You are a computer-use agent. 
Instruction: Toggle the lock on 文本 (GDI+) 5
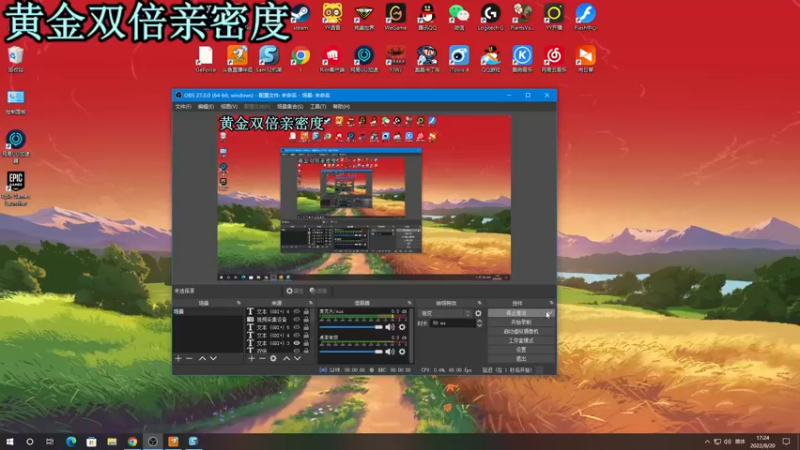306,328
